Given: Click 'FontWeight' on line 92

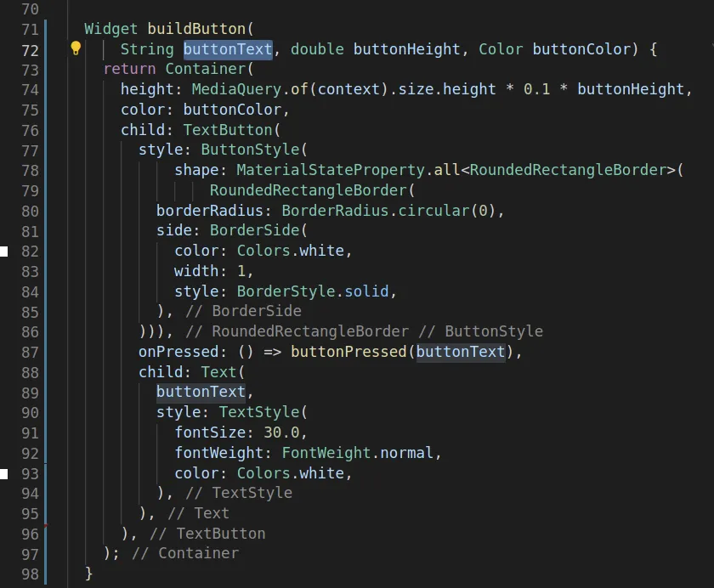Looking at the screenshot, I should coord(326,453).
